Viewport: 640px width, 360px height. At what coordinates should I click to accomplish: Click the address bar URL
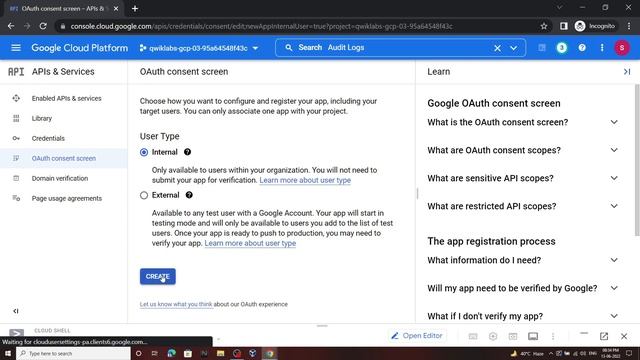[x=261, y=26]
